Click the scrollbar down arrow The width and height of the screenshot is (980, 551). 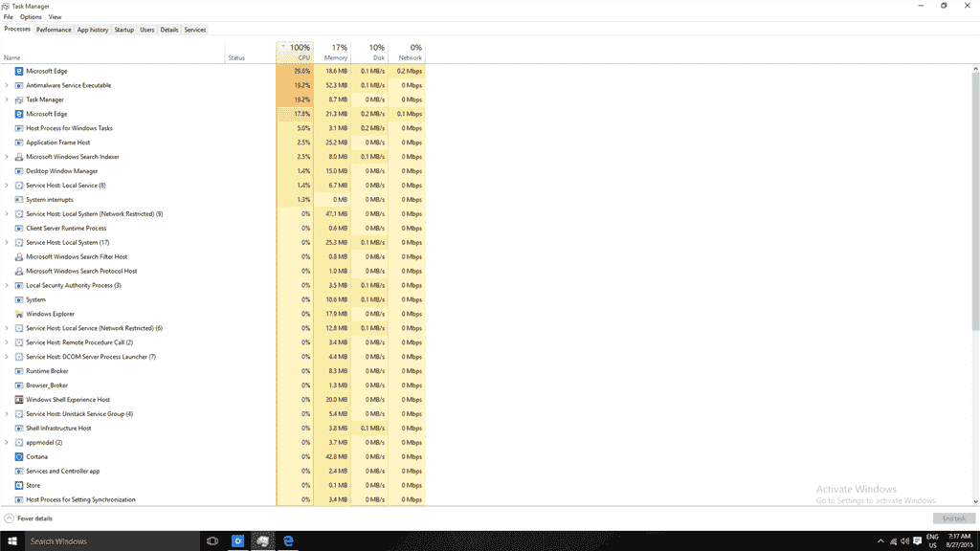coord(975,501)
